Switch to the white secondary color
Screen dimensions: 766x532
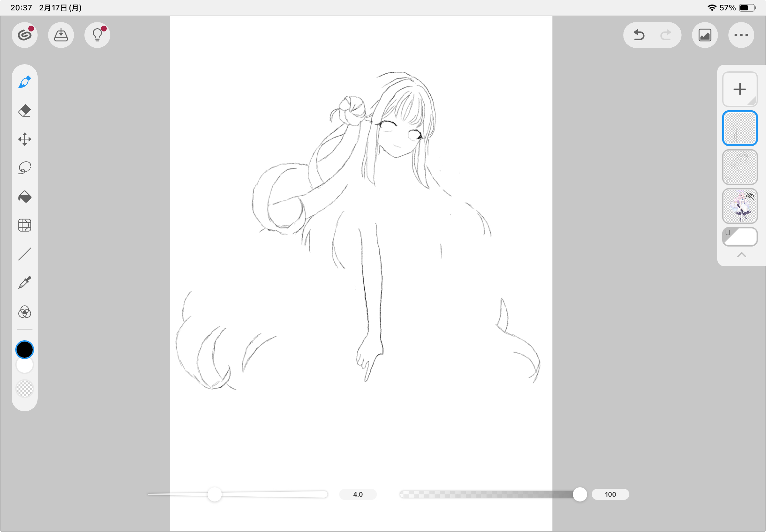24,366
